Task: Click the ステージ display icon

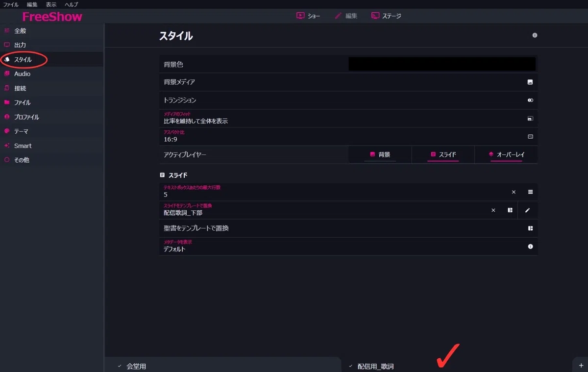Action: coord(375,16)
